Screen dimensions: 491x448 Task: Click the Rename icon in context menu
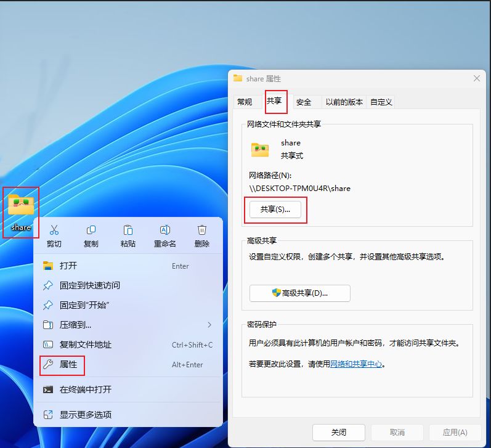pos(164,230)
